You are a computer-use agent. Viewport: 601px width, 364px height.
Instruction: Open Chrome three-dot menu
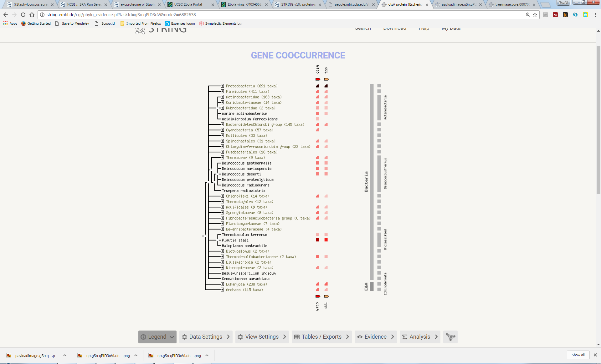tap(595, 15)
